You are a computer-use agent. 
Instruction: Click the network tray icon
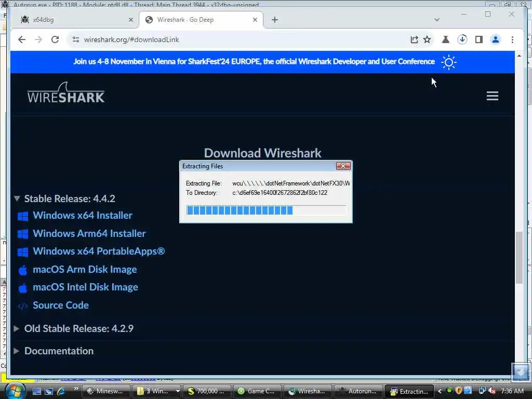(482, 391)
